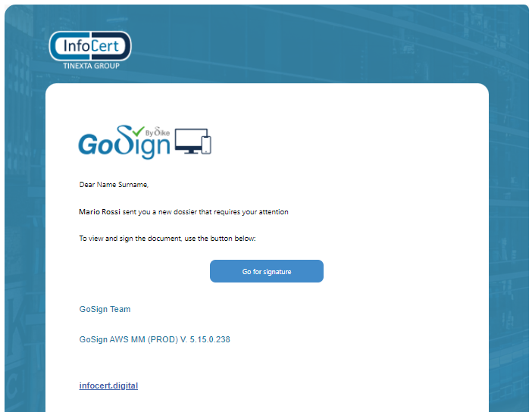Click the "new dossier" words in message

179,212
